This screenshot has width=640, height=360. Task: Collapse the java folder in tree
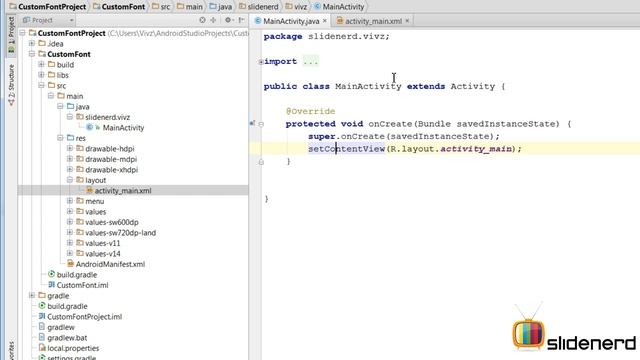[x=60, y=107]
